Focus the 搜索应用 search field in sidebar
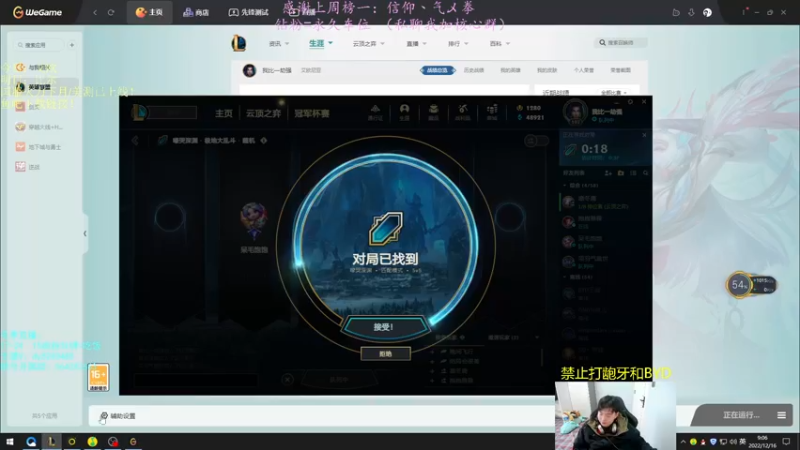 (x=38, y=45)
